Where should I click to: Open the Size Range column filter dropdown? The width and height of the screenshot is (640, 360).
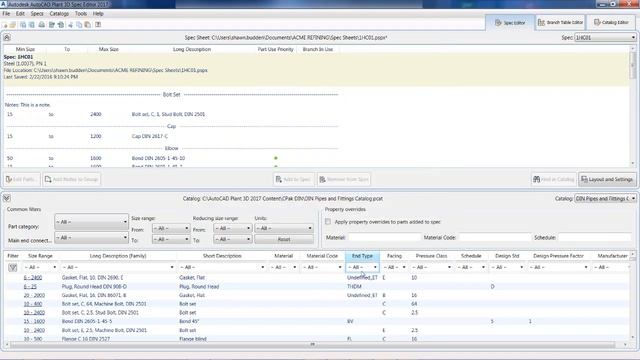(x=40, y=267)
